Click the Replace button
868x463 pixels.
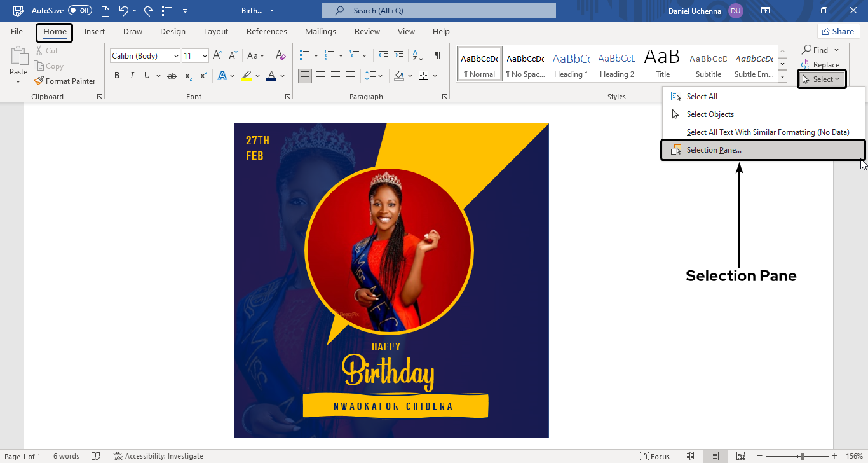tap(820, 65)
